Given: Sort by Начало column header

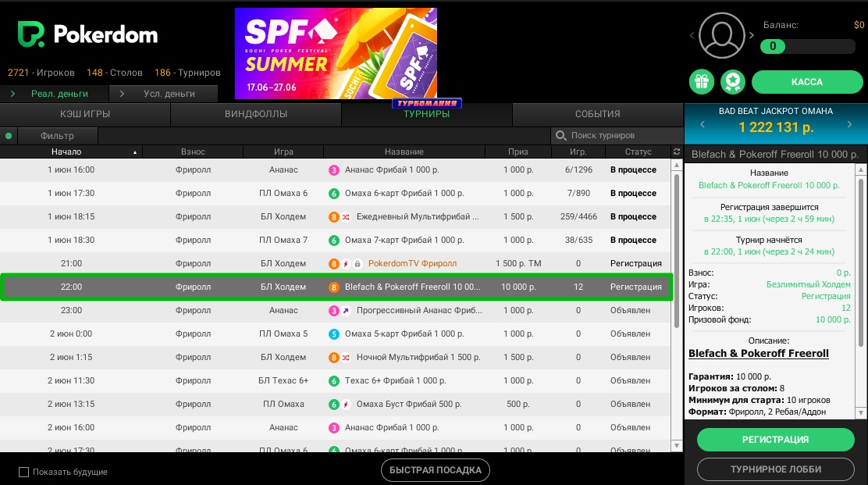Looking at the screenshot, I should 71,152.
